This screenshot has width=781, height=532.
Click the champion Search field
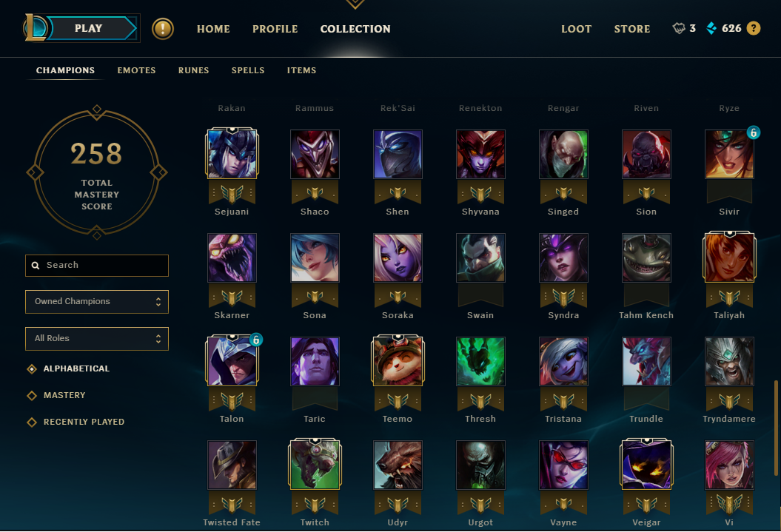pos(97,265)
